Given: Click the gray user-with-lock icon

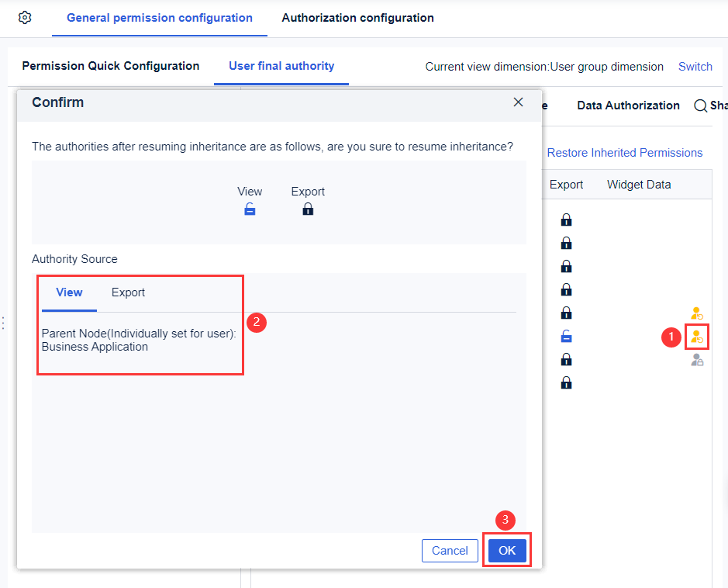Looking at the screenshot, I should click(x=696, y=359).
